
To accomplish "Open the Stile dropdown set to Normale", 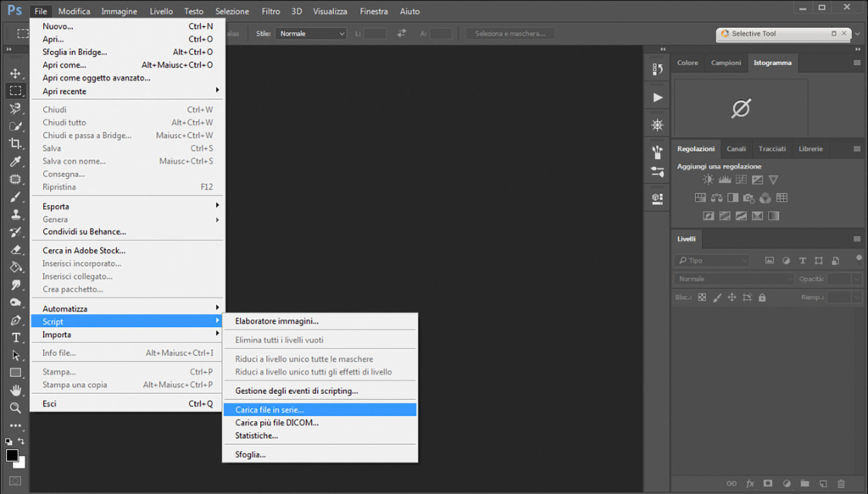I will 311,34.
